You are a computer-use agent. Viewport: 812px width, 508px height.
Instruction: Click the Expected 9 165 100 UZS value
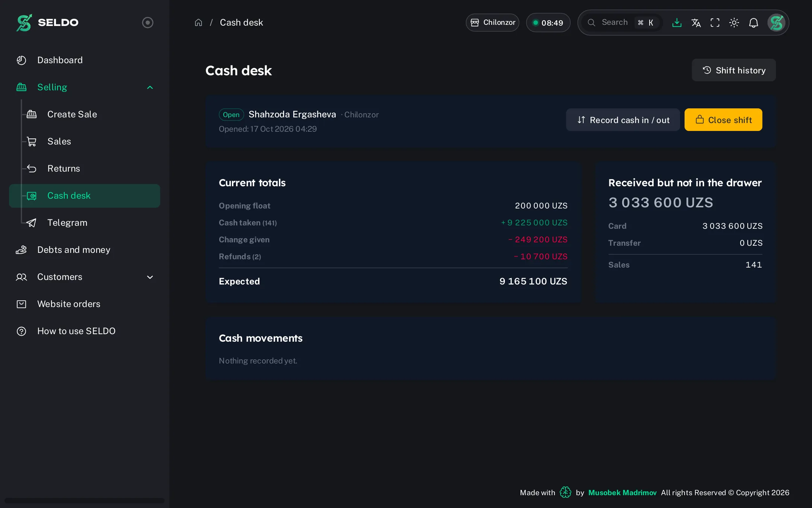[x=533, y=281]
